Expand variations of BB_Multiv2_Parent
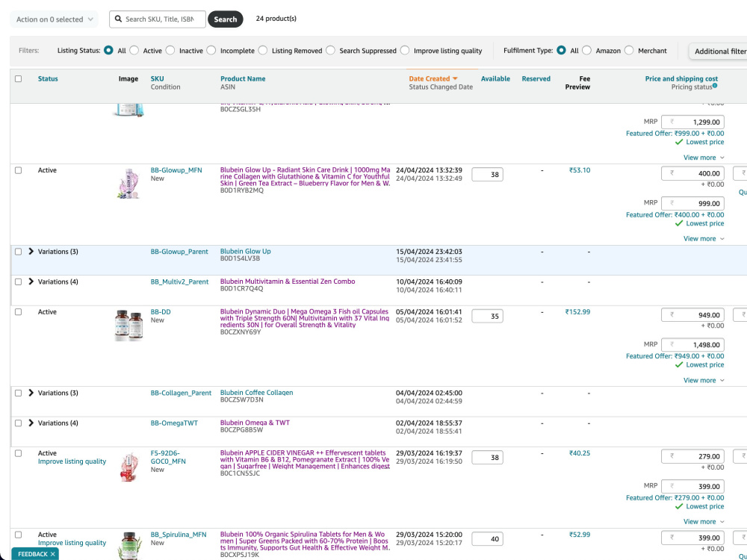Viewport: 747px width, 560px height. tap(31, 281)
